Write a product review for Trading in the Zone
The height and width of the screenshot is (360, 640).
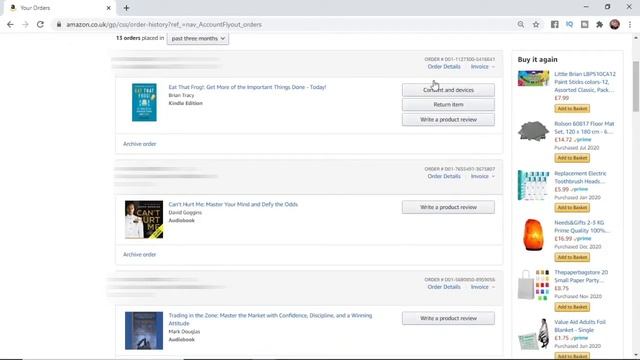[448, 318]
